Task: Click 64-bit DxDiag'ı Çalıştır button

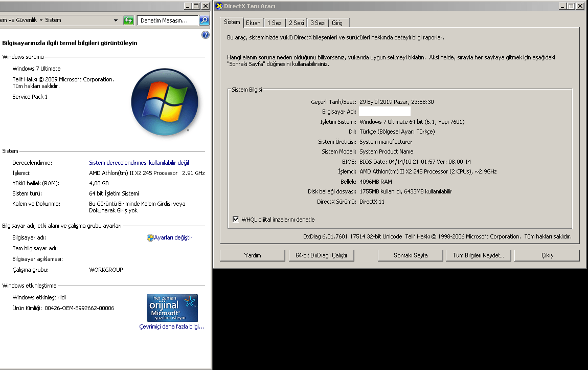Action: [322, 255]
